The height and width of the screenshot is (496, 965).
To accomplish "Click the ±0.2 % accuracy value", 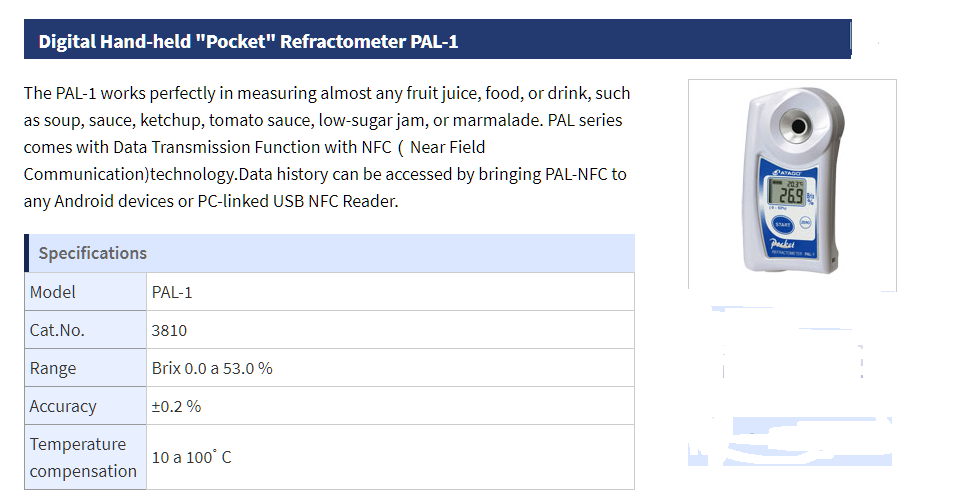I will point(176,406).
